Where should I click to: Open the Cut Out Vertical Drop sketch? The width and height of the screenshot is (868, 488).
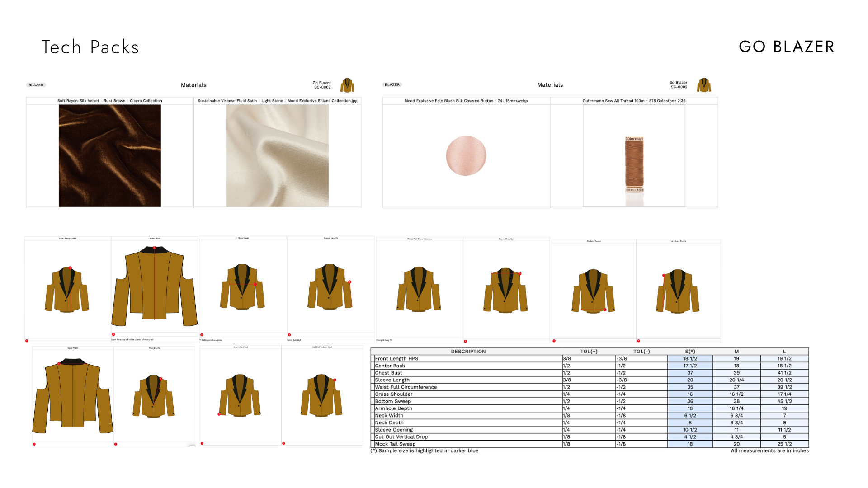tap(321, 395)
